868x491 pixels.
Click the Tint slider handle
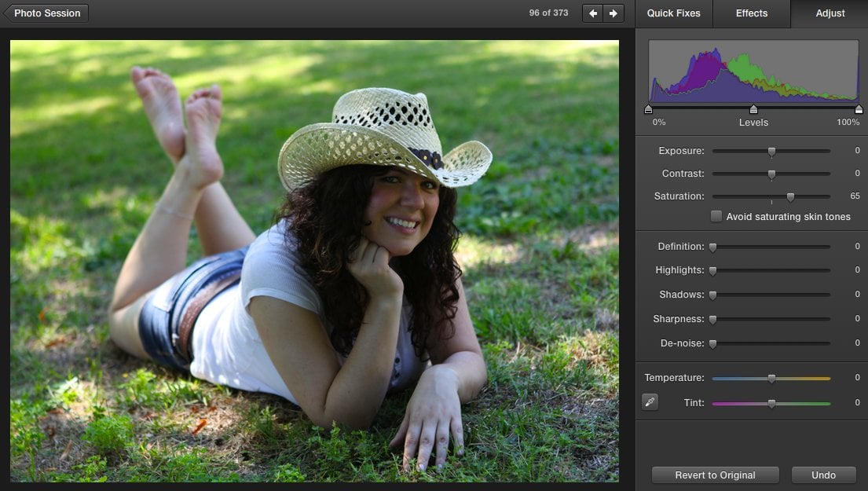pos(771,404)
